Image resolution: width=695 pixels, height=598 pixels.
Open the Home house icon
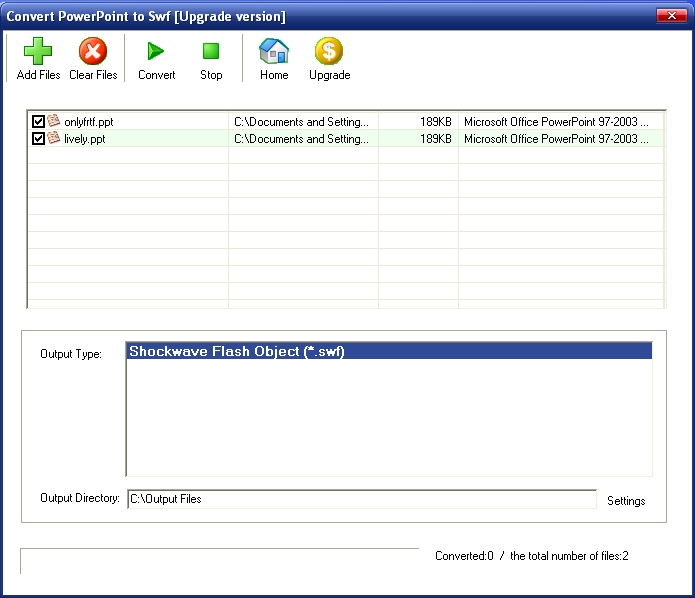274,51
